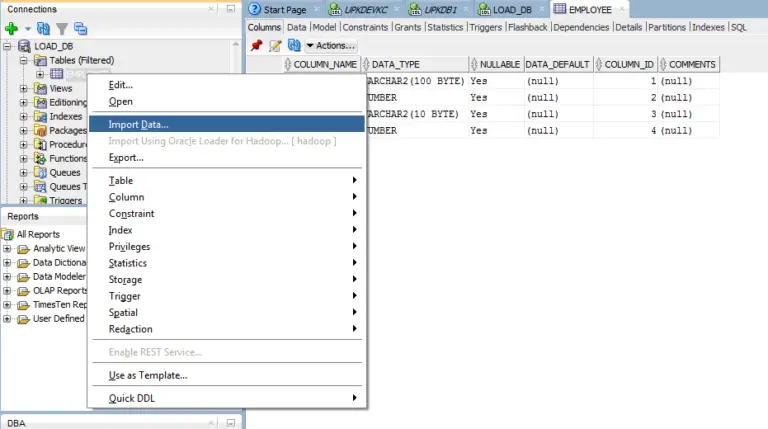
Task: Open the Constraint submenu
Action: (x=227, y=214)
